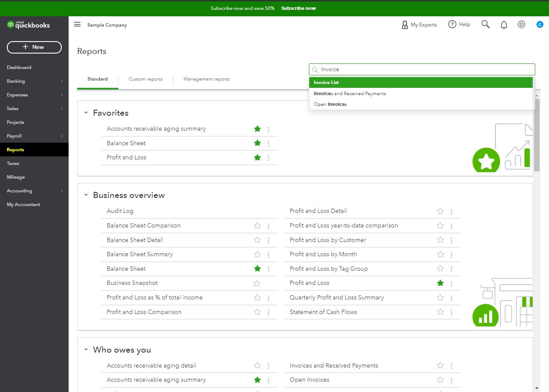Screen dimensions: 549x392
Task: Unfavorite Accounts receivable aging summary in Favorites
Action: coord(257,129)
